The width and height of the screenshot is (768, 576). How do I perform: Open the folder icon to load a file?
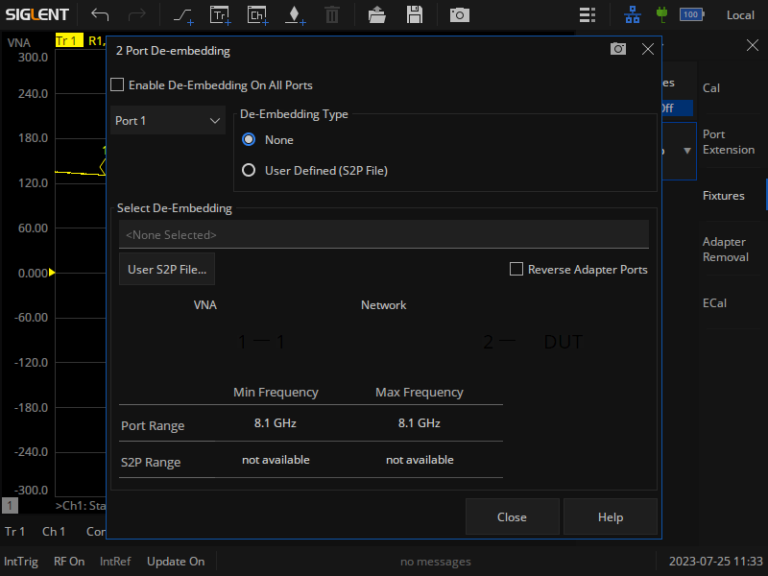376,15
